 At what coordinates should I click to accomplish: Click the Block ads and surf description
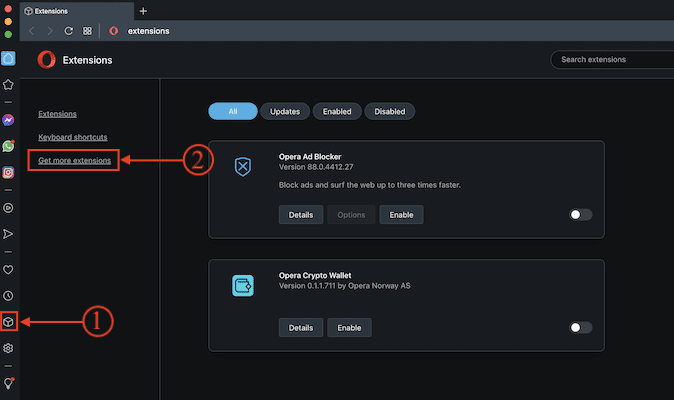tap(370, 185)
